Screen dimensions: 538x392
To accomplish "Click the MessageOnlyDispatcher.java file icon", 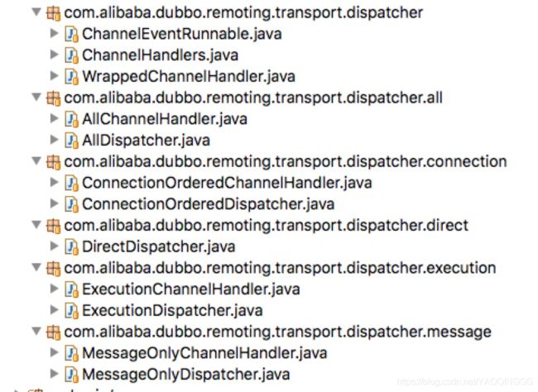I will pos(71,375).
